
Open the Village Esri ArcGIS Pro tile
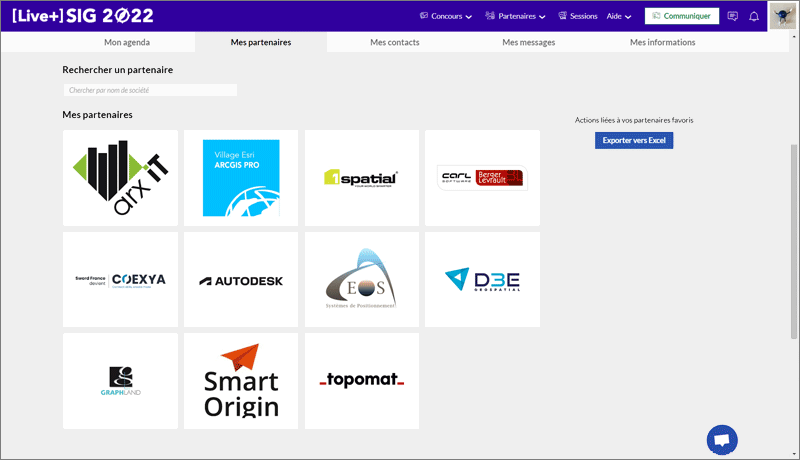[x=241, y=178]
